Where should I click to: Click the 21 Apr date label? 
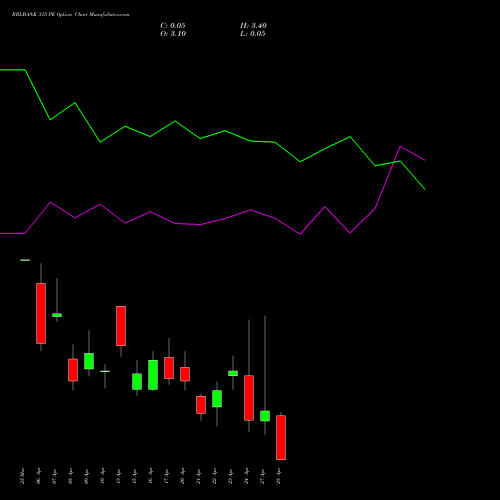pyautogui.click(x=198, y=476)
